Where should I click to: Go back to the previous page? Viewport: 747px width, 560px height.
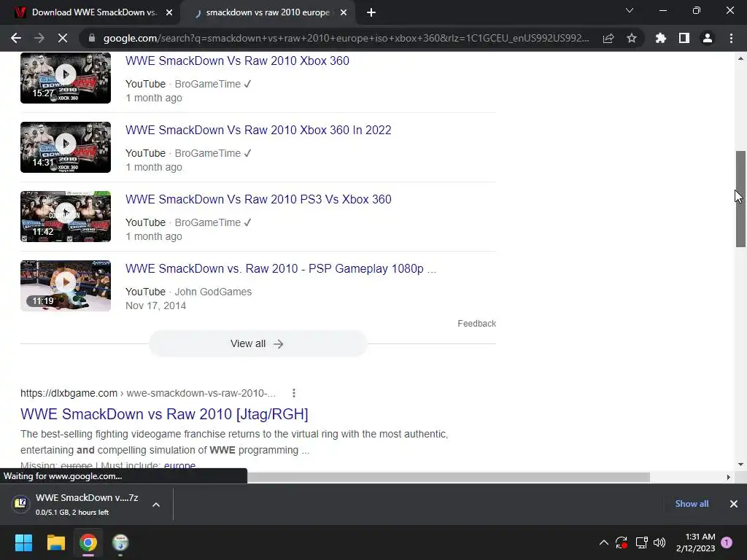16,38
